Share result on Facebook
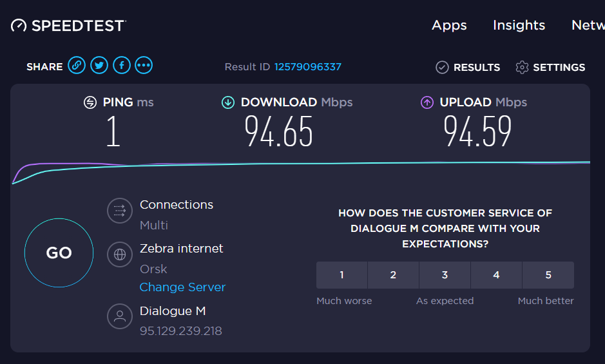Viewport: 605px width, 364px height. (x=122, y=65)
